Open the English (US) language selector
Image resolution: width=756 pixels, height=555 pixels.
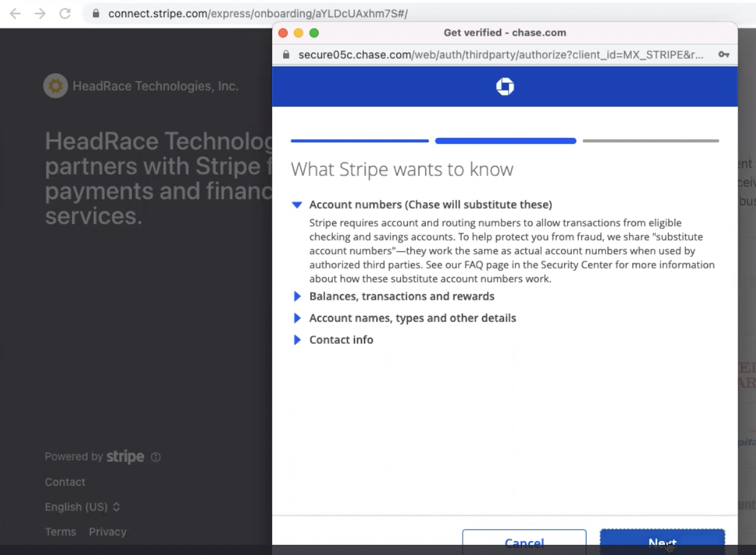82,507
